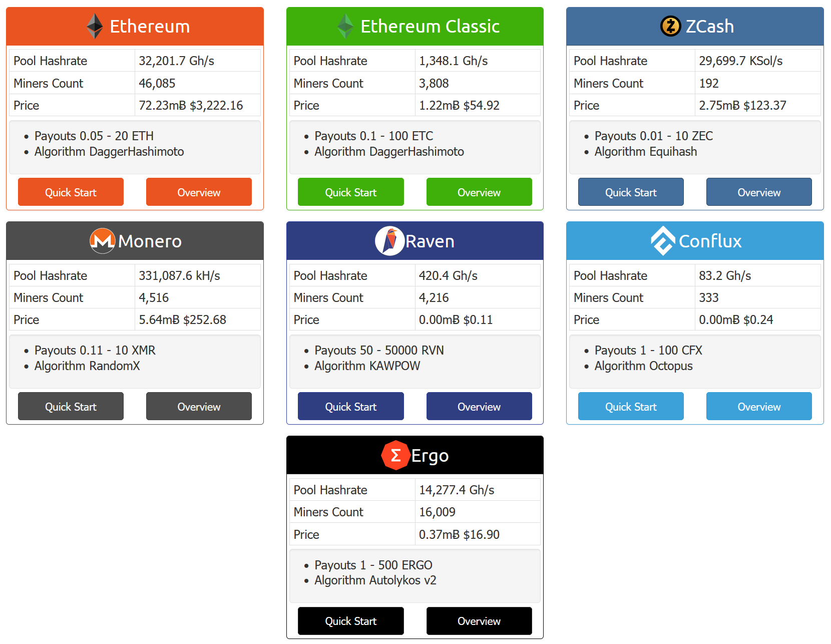The image size is (831, 644).
Task: Open Ethereum Classic Quick Start
Action: click(351, 192)
